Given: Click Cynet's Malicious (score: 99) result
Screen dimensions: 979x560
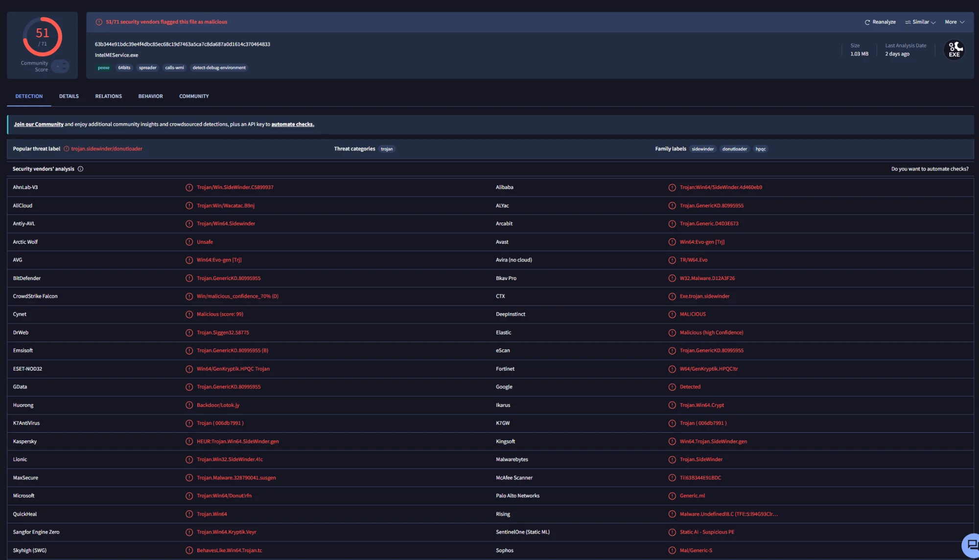Looking at the screenshot, I should pyautogui.click(x=220, y=314).
